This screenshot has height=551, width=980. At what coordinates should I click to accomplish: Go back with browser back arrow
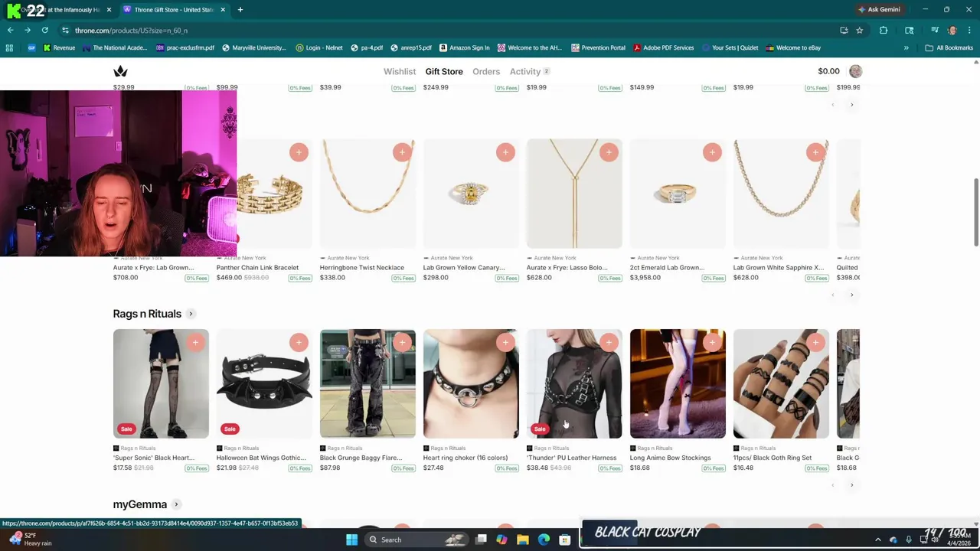pos(10,30)
